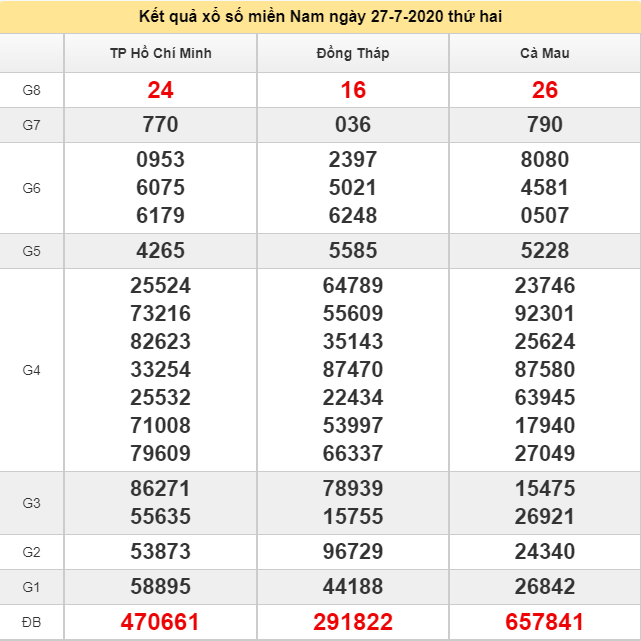Click G5 number 5228
The height and width of the screenshot is (641, 641).
[545, 250]
